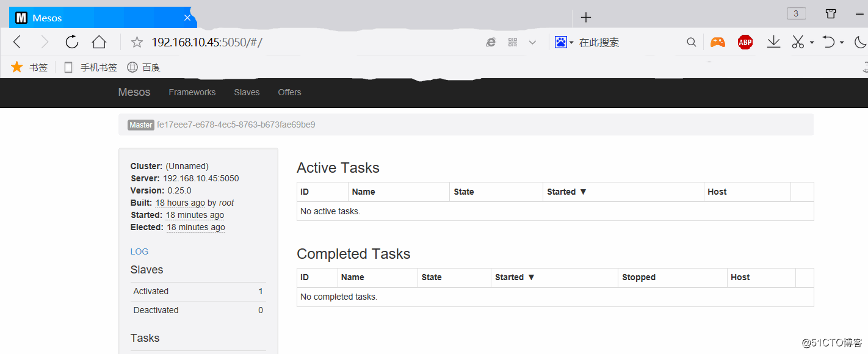
Task: Click the Mesos brand link in navbar
Action: 134,92
